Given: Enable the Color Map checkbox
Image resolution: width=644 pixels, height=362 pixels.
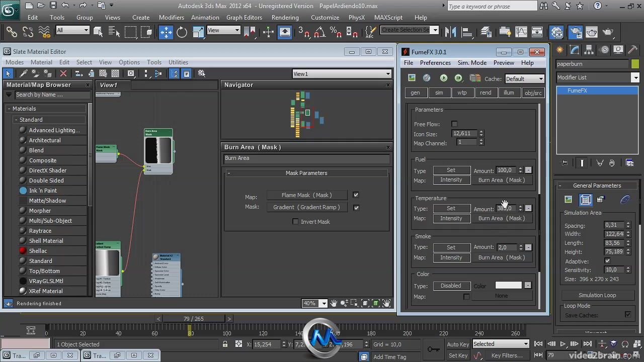Looking at the screenshot, I should pos(466,297).
